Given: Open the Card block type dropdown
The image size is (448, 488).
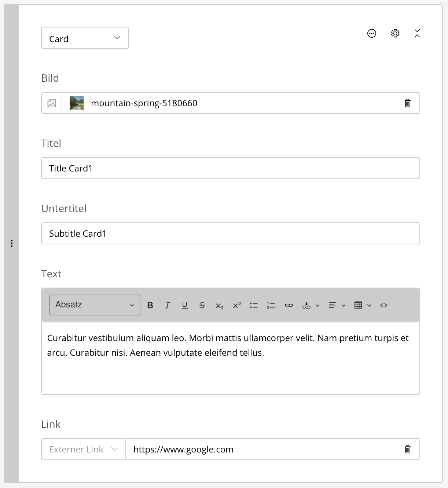Looking at the screenshot, I should pyautogui.click(x=85, y=38).
